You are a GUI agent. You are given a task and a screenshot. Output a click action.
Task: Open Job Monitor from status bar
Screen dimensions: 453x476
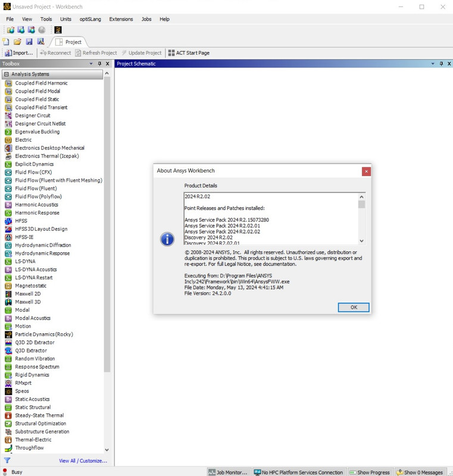coord(229,472)
